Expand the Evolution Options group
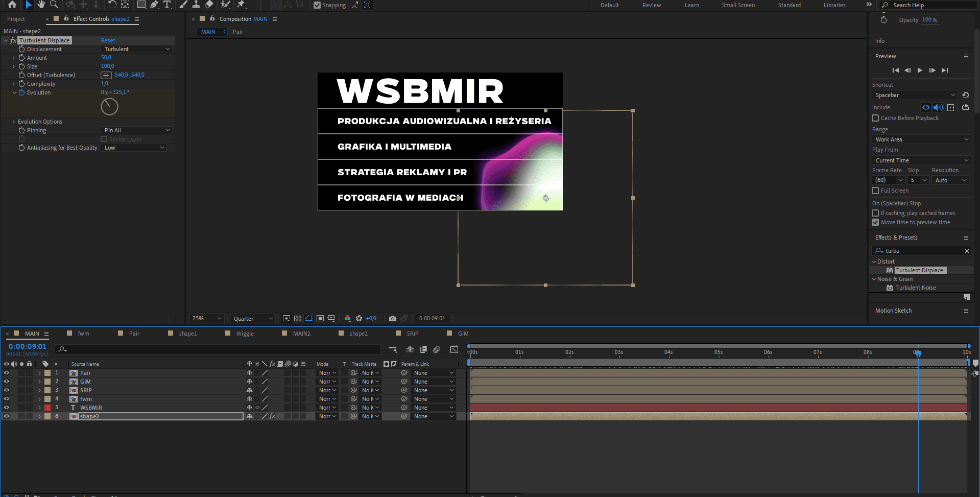 [x=13, y=122]
